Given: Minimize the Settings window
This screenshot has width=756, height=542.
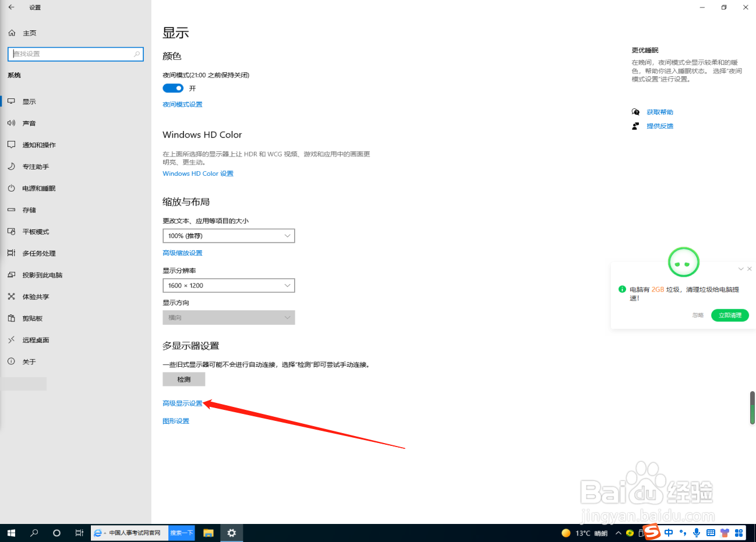Looking at the screenshot, I should pyautogui.click(x=702, y=8).
